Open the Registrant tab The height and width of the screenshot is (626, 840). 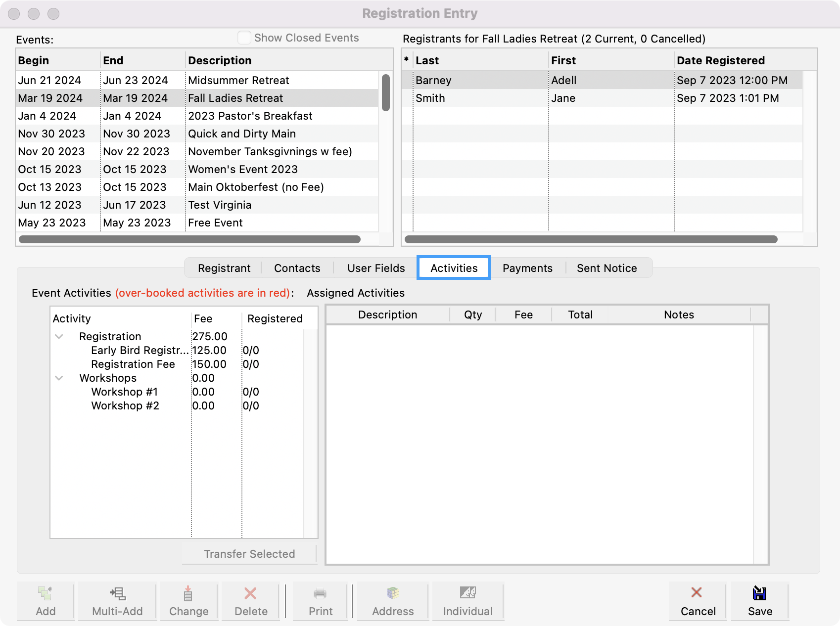pos(224,268)
